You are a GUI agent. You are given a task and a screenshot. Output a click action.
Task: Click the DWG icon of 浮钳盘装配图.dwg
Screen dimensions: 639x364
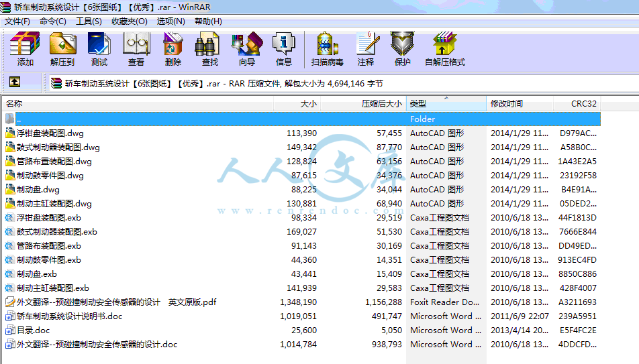click(10, 133)
